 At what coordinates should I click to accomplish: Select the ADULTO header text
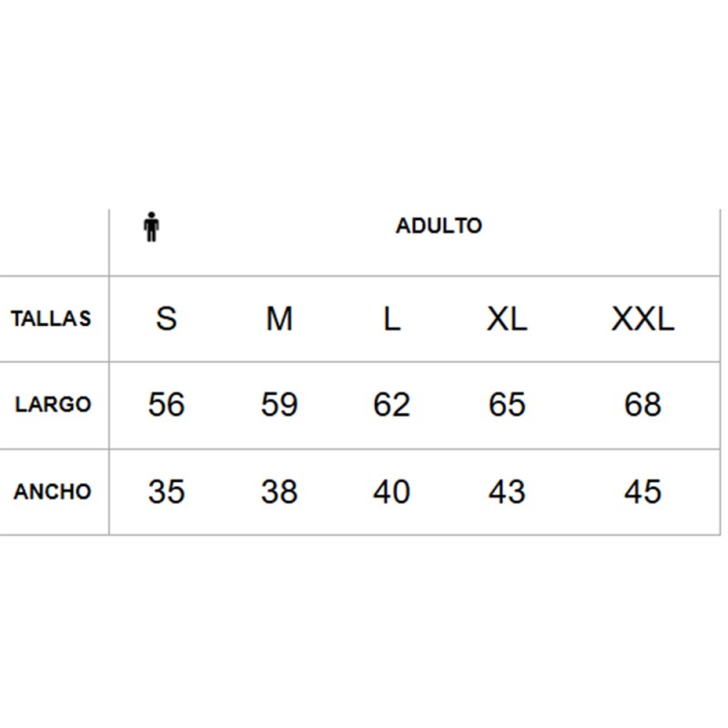pos(439,226)
